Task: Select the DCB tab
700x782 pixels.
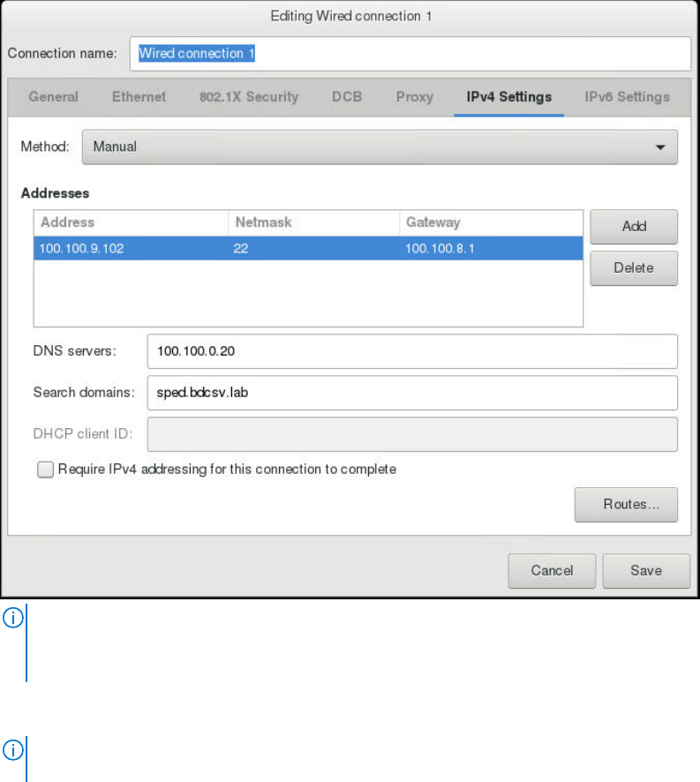Action: coord(347,97)
